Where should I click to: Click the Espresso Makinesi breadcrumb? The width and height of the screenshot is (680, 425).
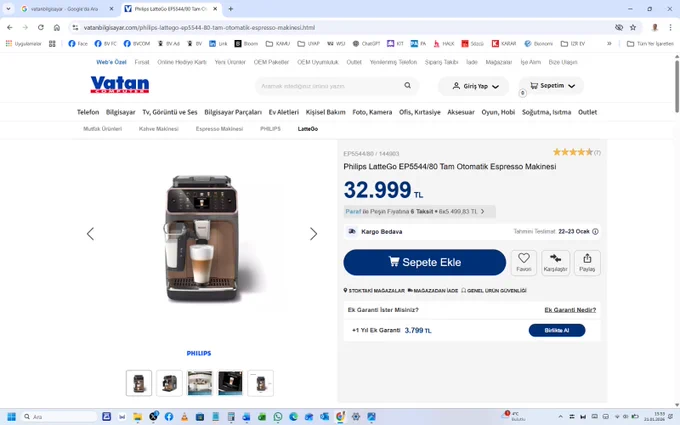click(x=219, y=129)
